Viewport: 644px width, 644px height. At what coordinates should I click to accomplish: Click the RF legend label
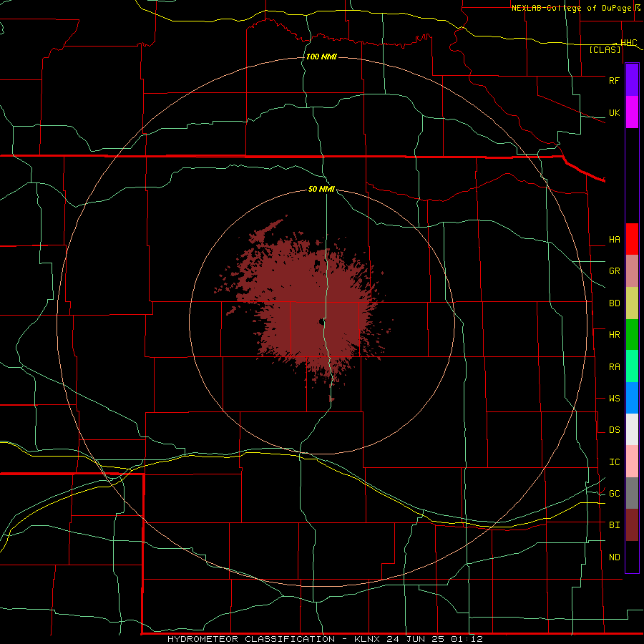click(614, 80)
